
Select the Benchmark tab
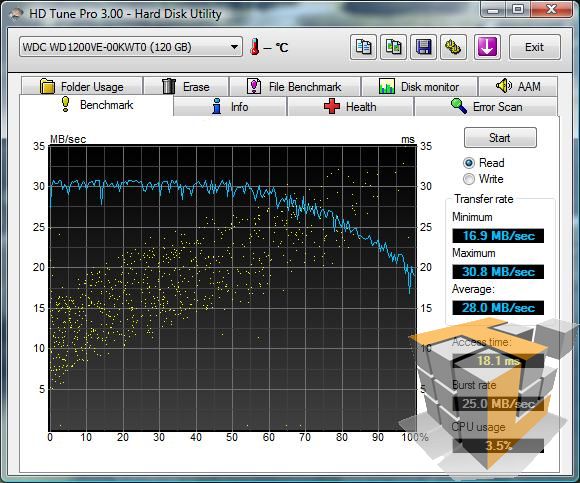point(97,105)
